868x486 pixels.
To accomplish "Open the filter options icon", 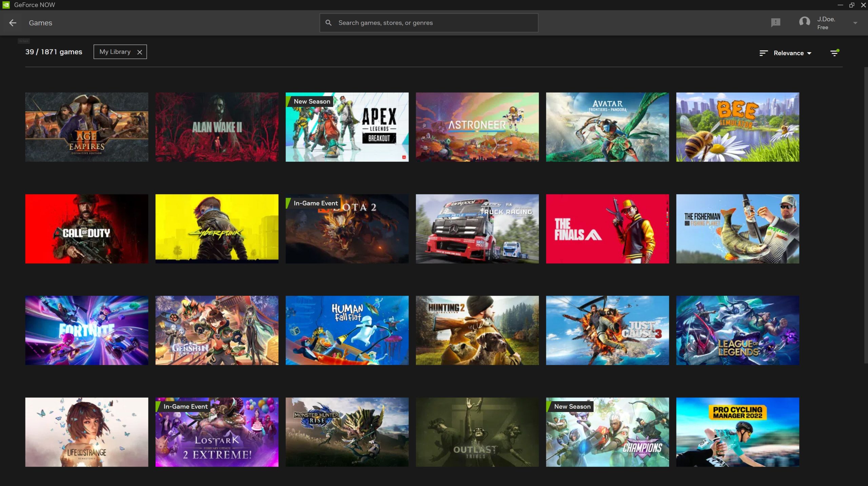I will pos(834,53).
